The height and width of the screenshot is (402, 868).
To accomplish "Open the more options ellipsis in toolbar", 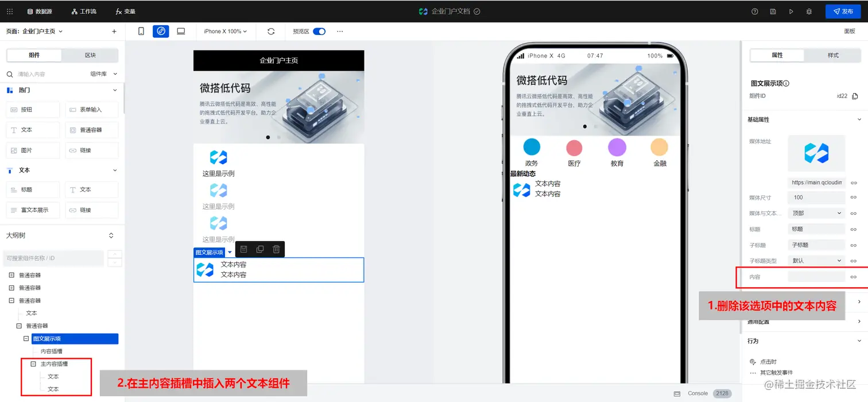I will pyautogui.click(x=340, y=32).
